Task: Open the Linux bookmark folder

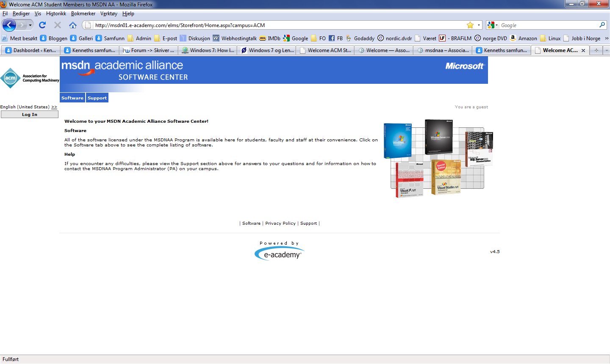Action: 550,38
